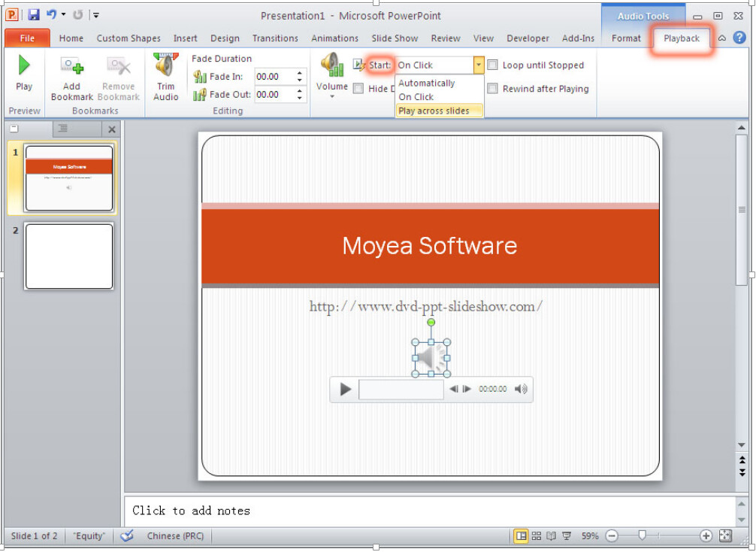Toggle the Hide During Show checkbox
The image size is (756, 552).
click(358, 89)
